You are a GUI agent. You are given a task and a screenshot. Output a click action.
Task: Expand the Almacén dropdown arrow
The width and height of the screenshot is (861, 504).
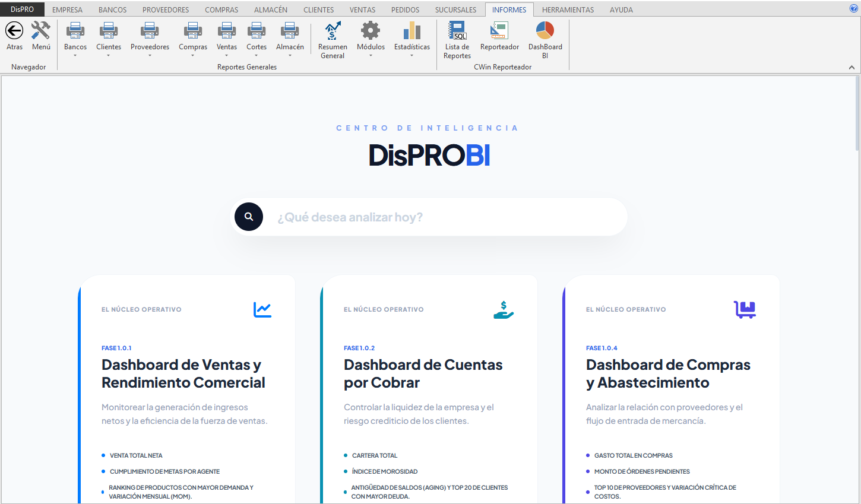(290, 56)
